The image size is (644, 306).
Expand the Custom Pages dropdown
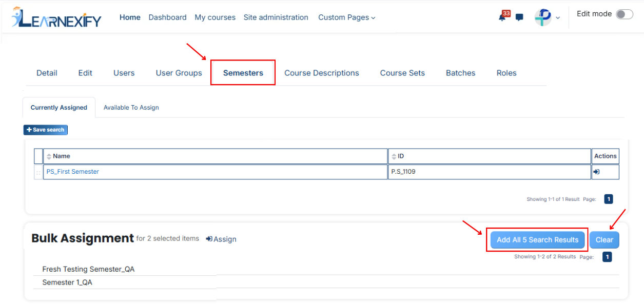pyautogui.click(x=347, y=17)
